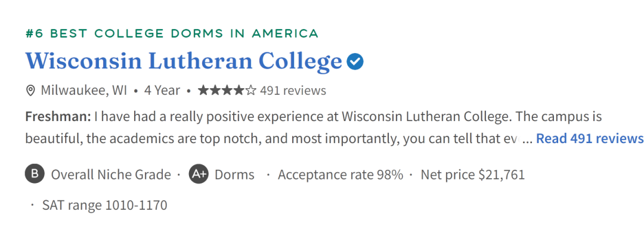Select the Milwaukee, WI location text

(x=84, y=91)
